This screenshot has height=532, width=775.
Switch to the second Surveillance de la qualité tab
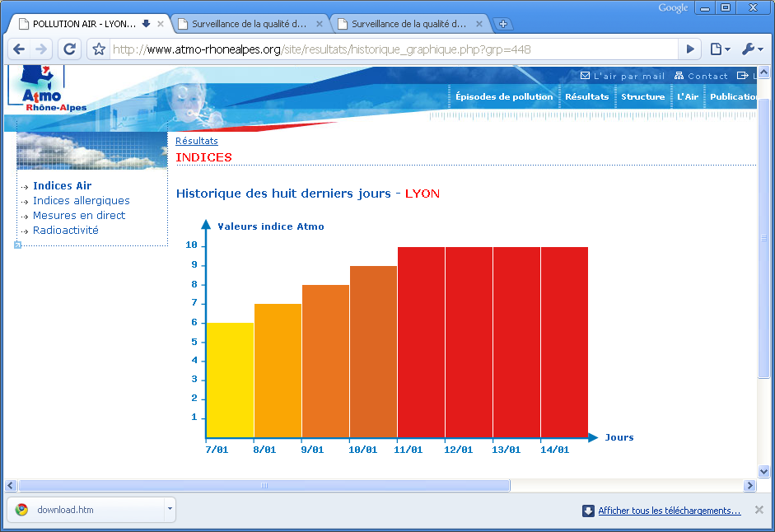tap(408, 24)
